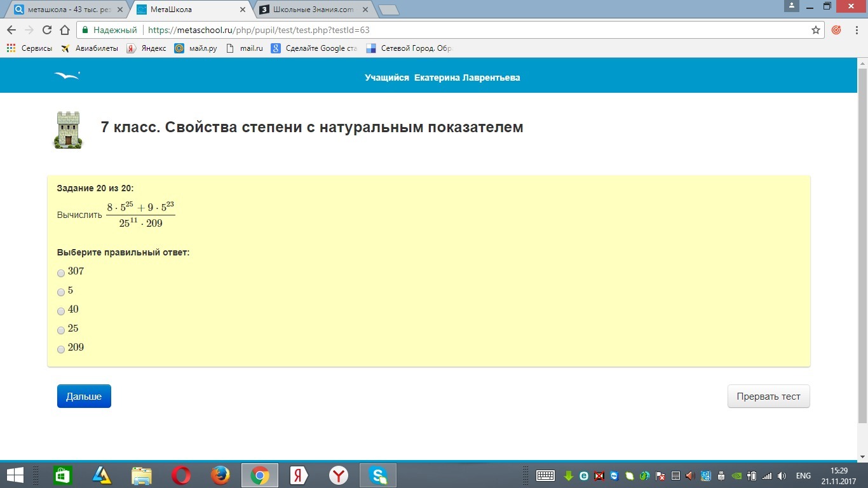Screen dimensions: 868x488
Task: Open File Explorer folder on taskbar
Action: pyautogui.click(x=142, y=475)
